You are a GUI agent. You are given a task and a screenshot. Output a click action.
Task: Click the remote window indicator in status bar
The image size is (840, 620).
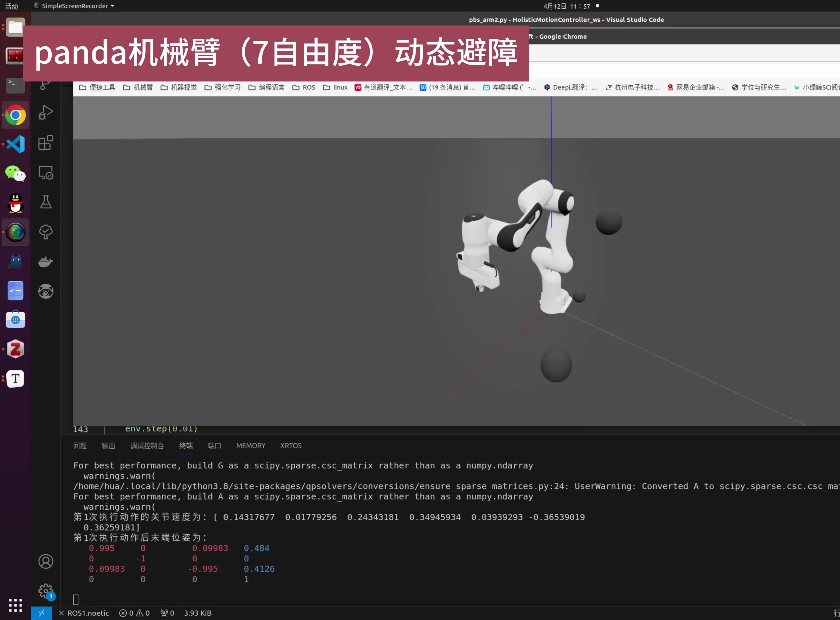[x=41, y=613]
